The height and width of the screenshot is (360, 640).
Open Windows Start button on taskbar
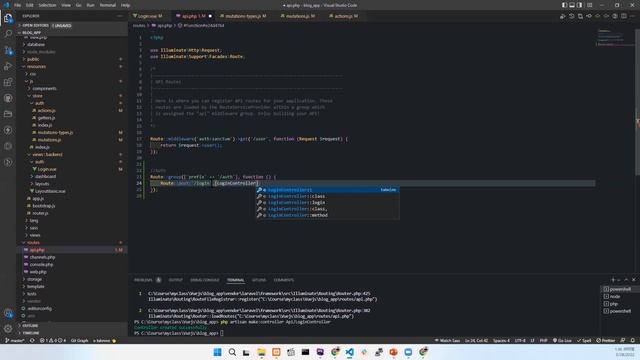coord(218,352)
